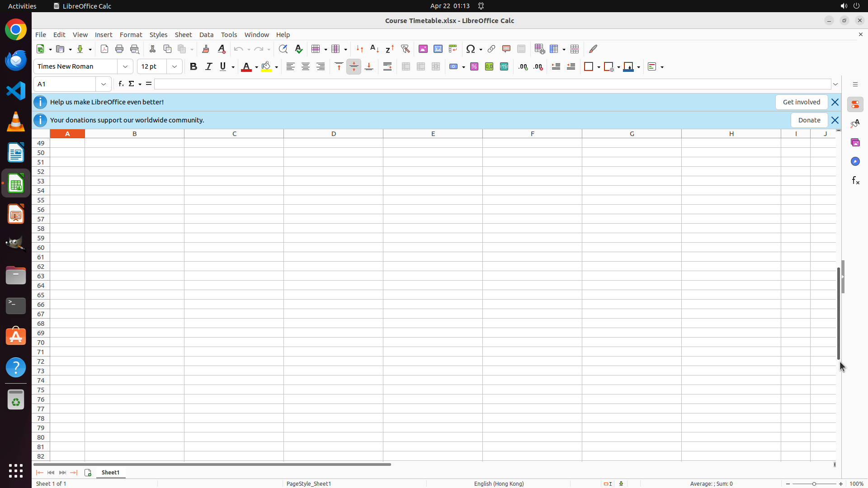Click the Clone Formatting paintbrush
The image size is (868, 488).
tap(206, 49)
